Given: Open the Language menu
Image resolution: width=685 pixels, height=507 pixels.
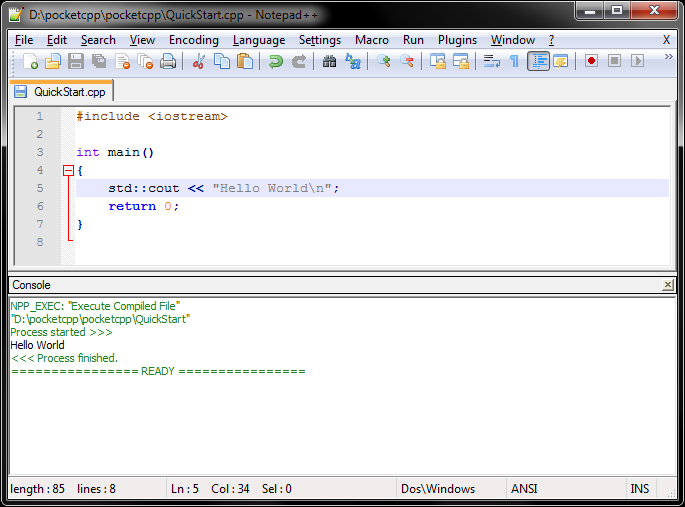Looking at the screenshot, I should coord(259,40).
